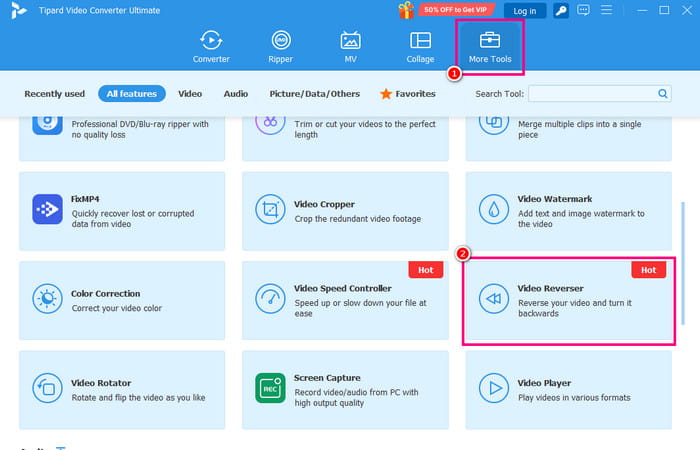Click the Tipard app logo
Viewport: 700px width, 450px height.
(18, 10)
